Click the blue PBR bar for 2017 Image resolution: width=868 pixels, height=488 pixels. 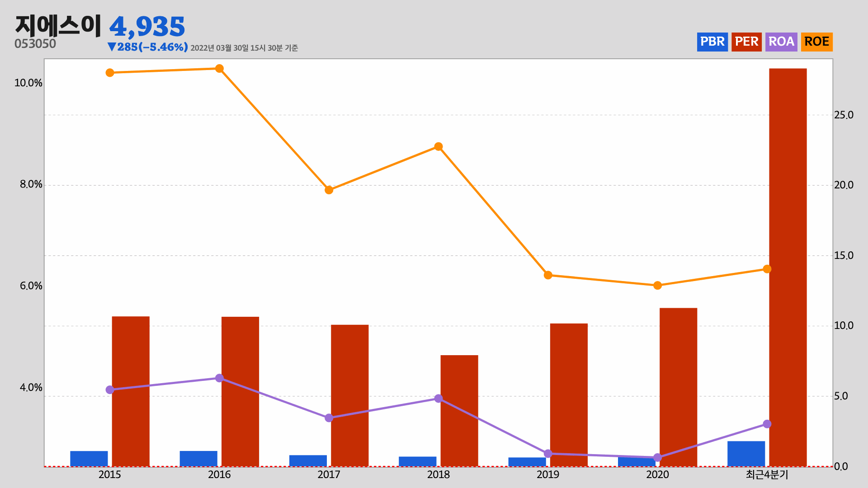308,460
